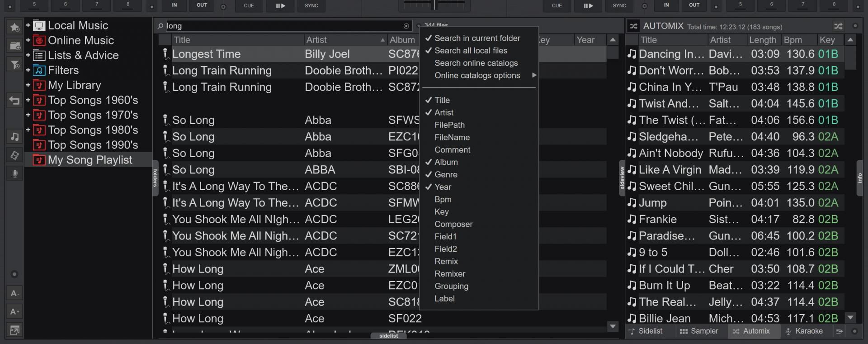Open the left deck loop settings gear
Viewport: 868px width, 344px height.
coord(223,6)
